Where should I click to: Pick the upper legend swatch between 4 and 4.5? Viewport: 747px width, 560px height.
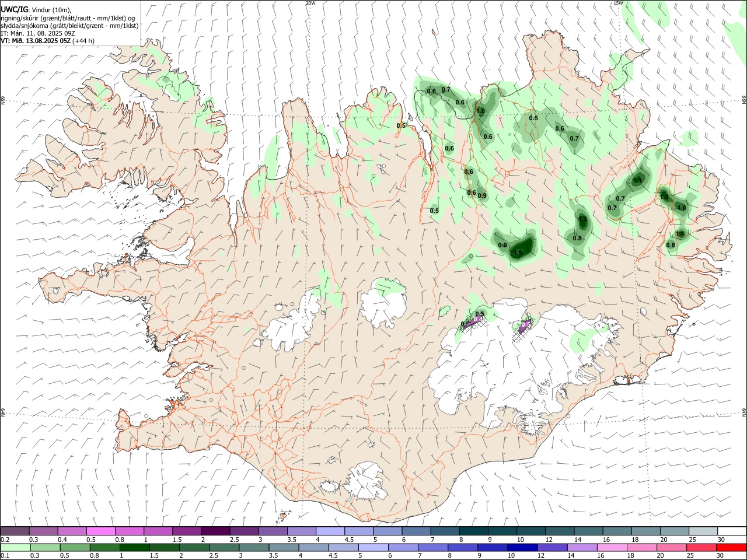(x=330, y=531)
